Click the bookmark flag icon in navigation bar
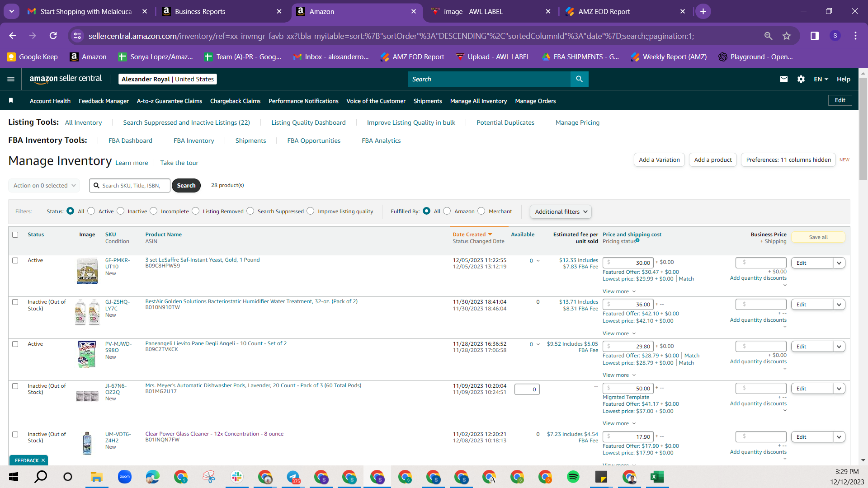Image resolution: width=868 pixels, height=488 pixels. click(x=11, y=100)
